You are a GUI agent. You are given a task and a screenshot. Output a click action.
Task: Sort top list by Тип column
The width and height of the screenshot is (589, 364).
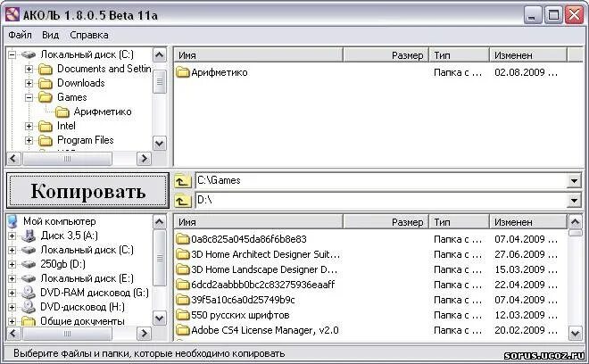459,55
